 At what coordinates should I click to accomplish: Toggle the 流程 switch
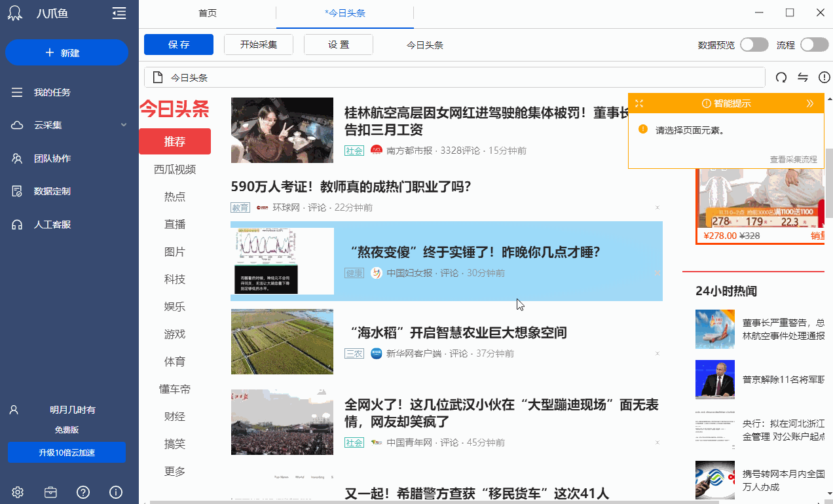click(815, 45)
